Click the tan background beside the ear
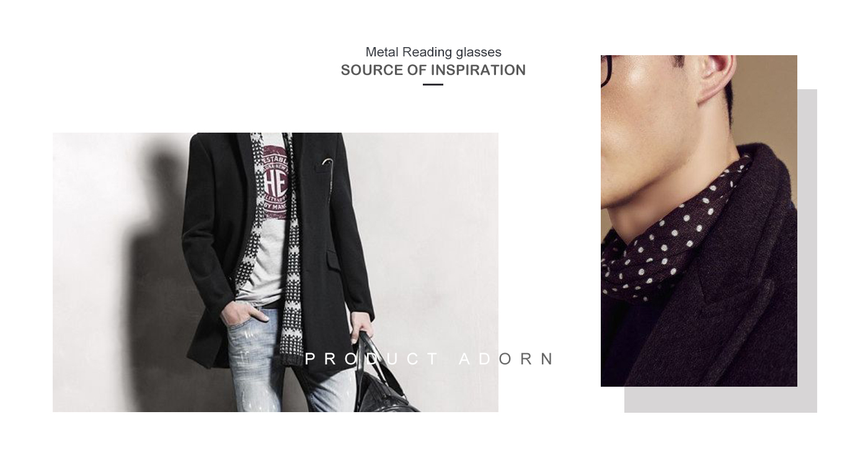Image resolution: width=868 pixels, height=471 pixels. click(x=769, y=99)
